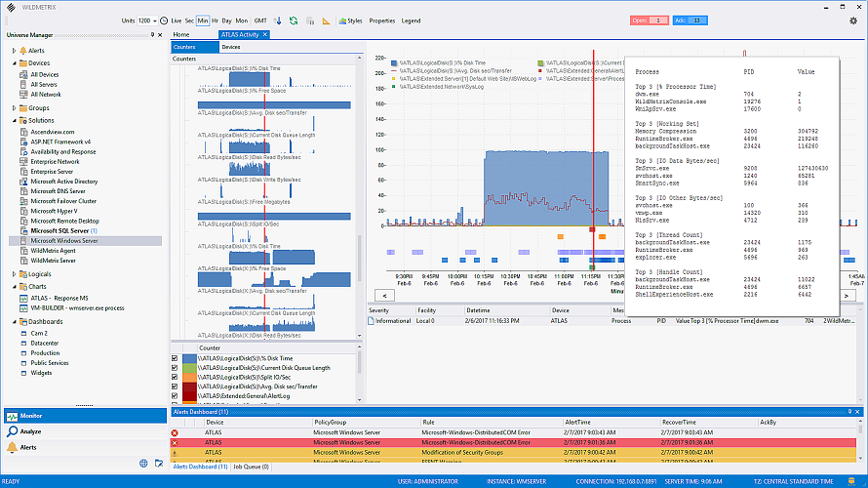Viewport: 868px width, 488px height.
Task: Expand the Groups tree node
Action: click(15, 108)
